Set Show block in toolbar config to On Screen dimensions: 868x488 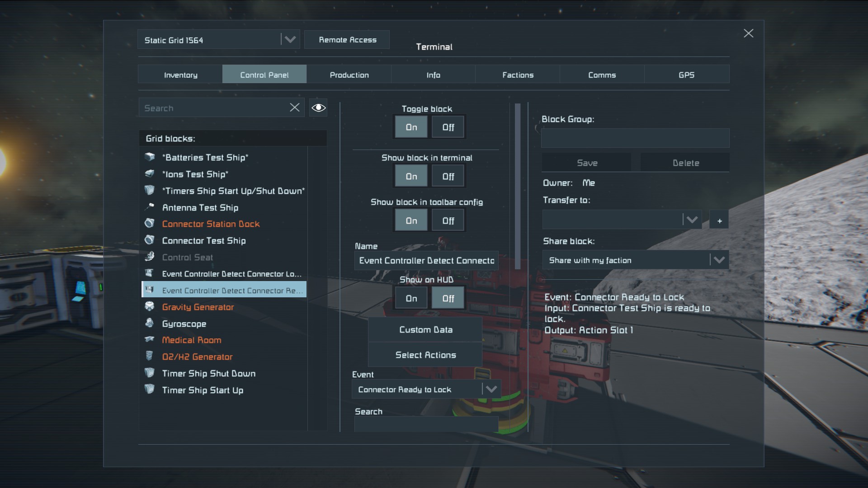click(x=411, y=221)
